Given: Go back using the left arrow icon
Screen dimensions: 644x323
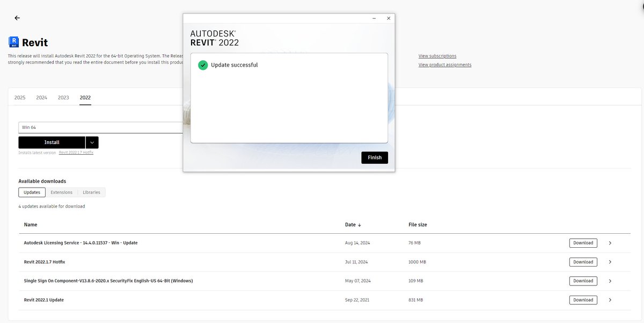Looking at the screenshot, I should (17, 18).
